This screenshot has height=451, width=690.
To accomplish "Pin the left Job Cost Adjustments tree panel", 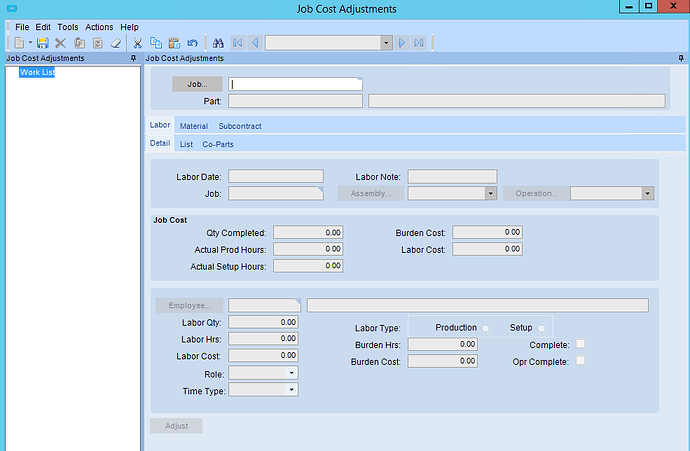I will coord(133,58).
